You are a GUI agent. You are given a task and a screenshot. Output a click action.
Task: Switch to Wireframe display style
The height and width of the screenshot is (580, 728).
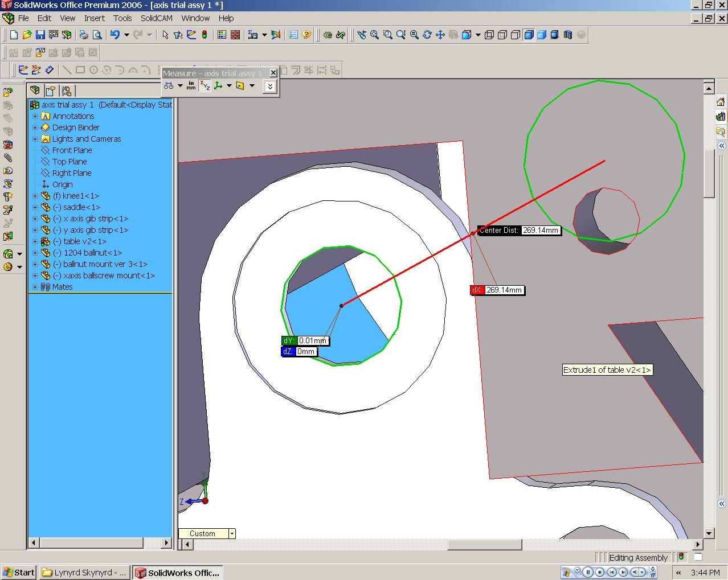click(489, 35)
